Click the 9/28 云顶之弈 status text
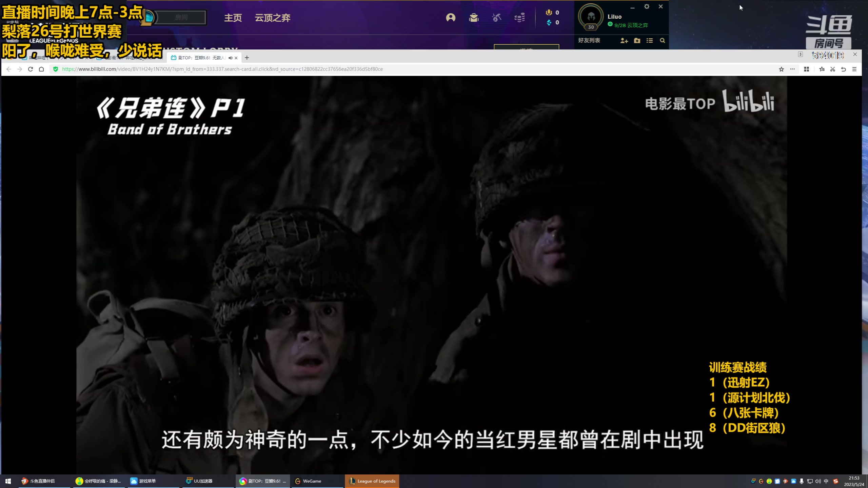Viewport: 868px width, 488px height. coord(631,25)
